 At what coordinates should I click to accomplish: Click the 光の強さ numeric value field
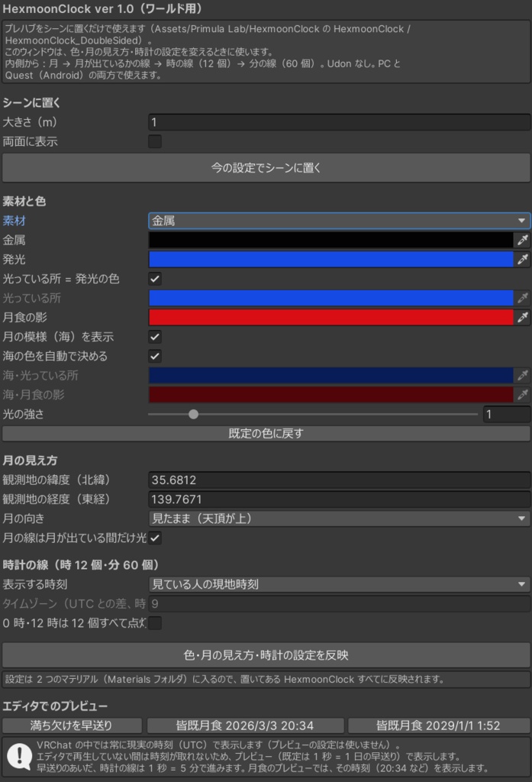[x=507, y=414]
